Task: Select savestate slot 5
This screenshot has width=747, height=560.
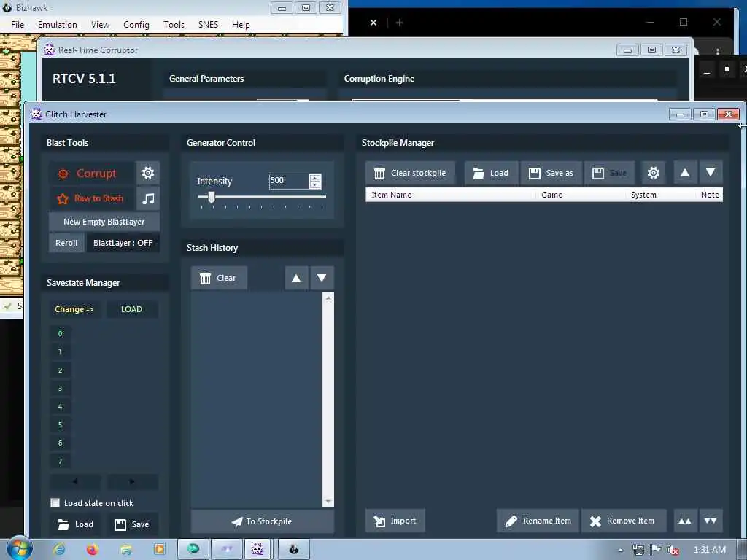Action: pyautogui.click(x=60, y=425)
